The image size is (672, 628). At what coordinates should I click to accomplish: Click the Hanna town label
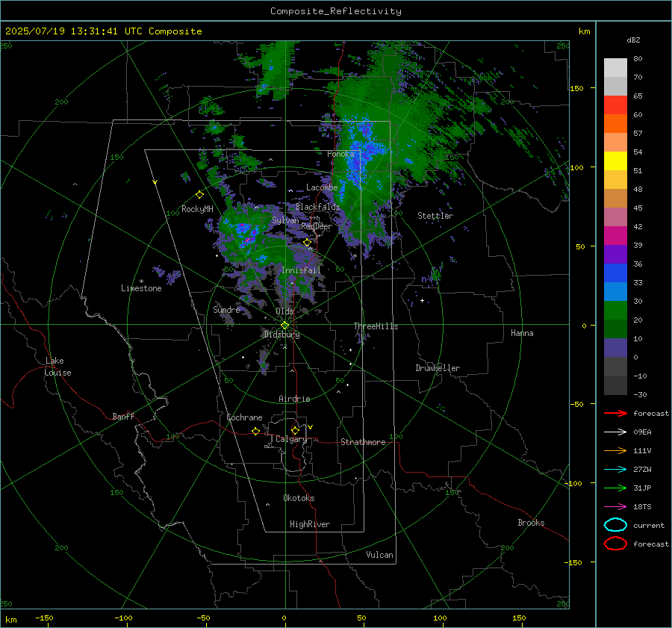[x=522, y=333]
